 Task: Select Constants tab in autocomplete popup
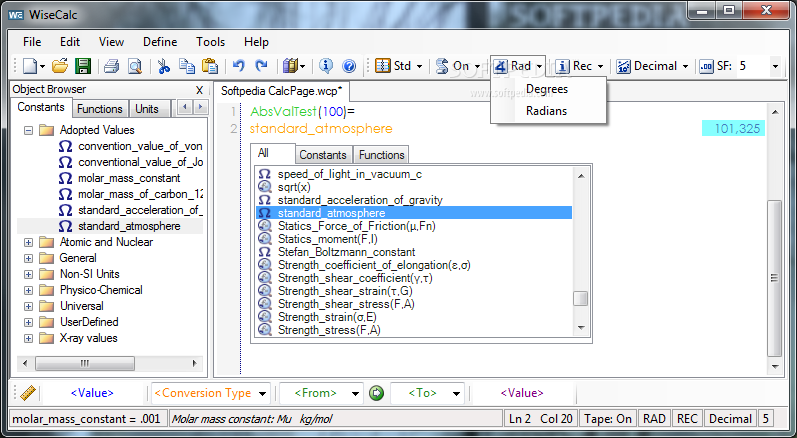point(323,154)
